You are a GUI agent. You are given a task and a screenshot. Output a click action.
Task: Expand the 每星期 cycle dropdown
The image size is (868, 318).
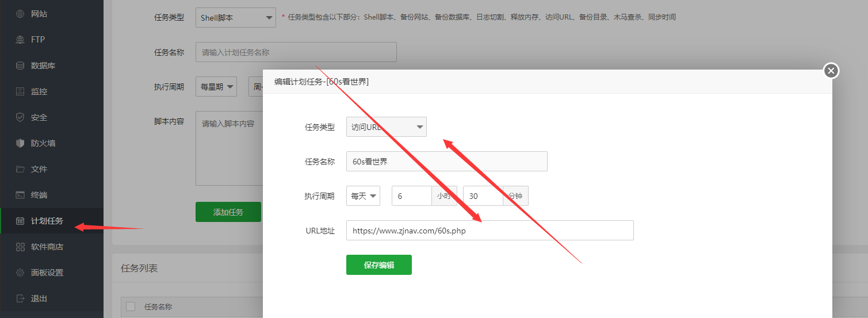point(216,87)
